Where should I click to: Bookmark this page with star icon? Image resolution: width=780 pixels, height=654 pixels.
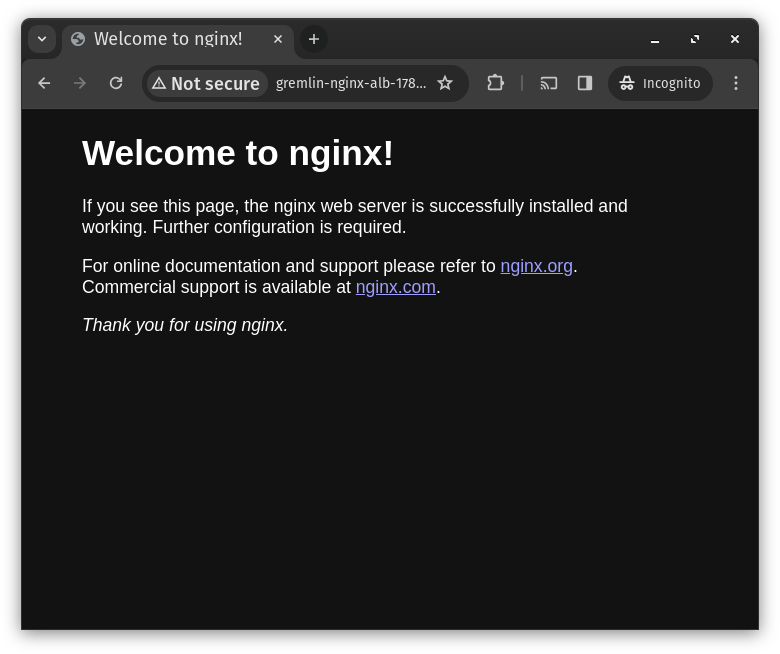(445, 83)
